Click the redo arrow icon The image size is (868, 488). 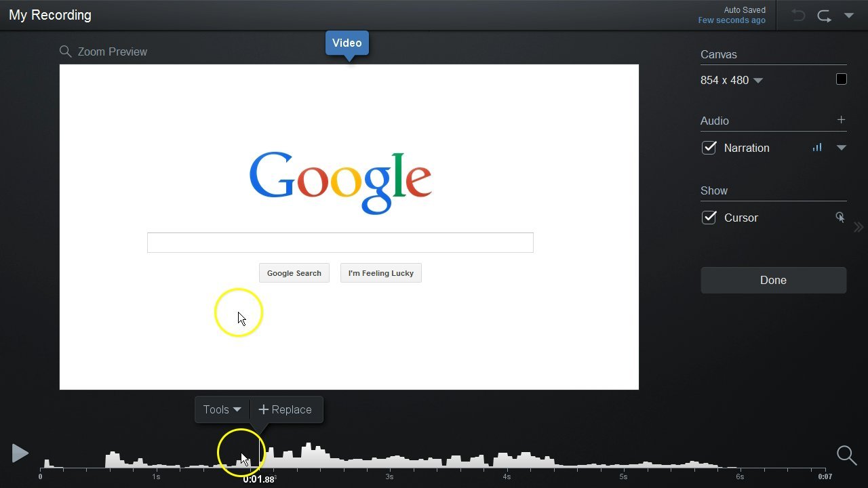point(825,16)
